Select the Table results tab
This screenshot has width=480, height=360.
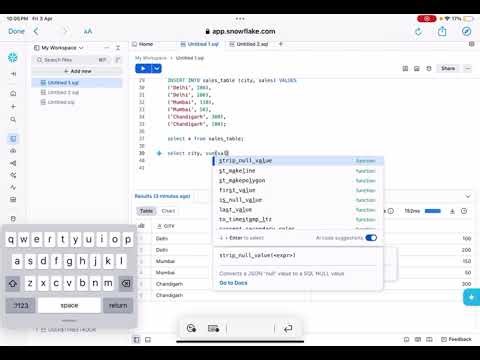tap(146, 211)
